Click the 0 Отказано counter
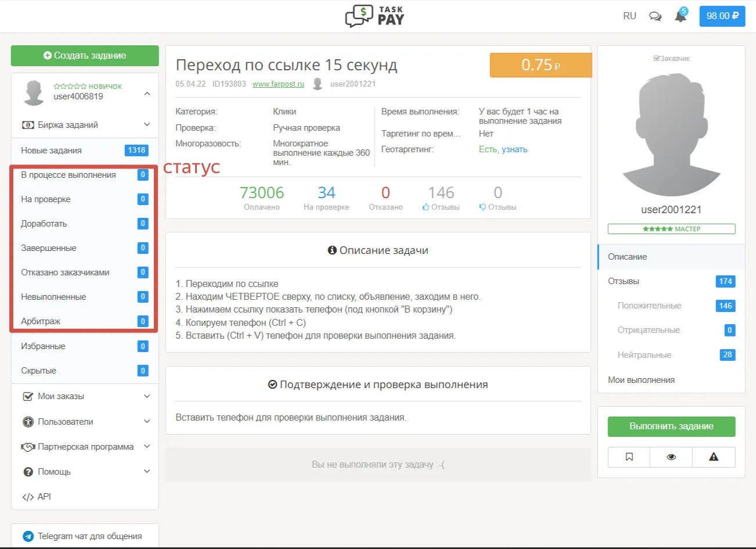 tap(386, 198)
